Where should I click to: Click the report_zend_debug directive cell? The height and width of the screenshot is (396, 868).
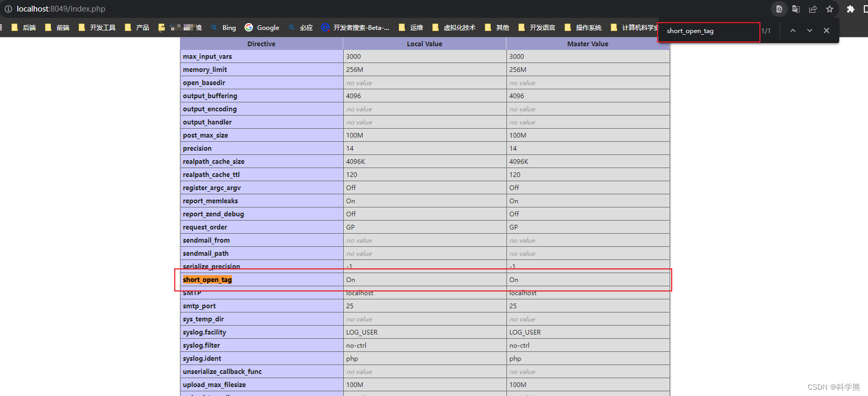point(261,214)
